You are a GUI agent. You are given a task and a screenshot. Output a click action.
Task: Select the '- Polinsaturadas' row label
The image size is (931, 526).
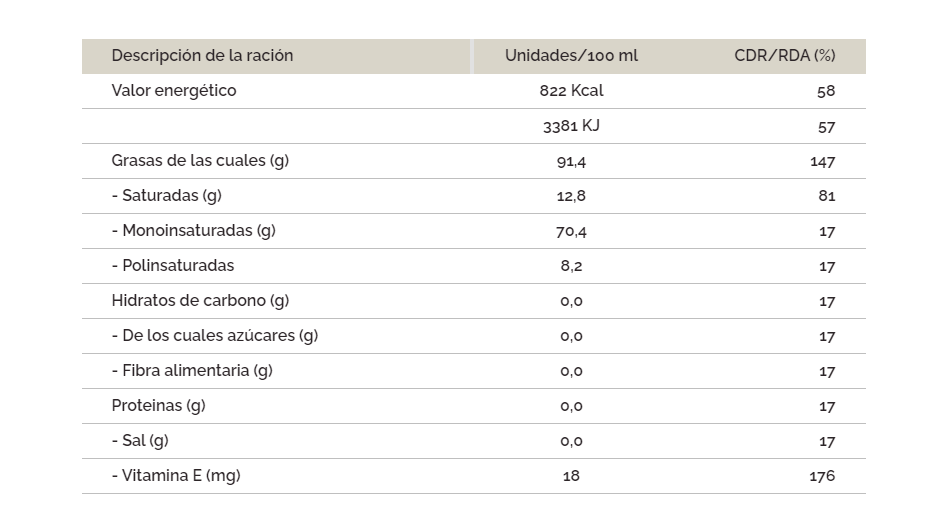pos(172,266)
